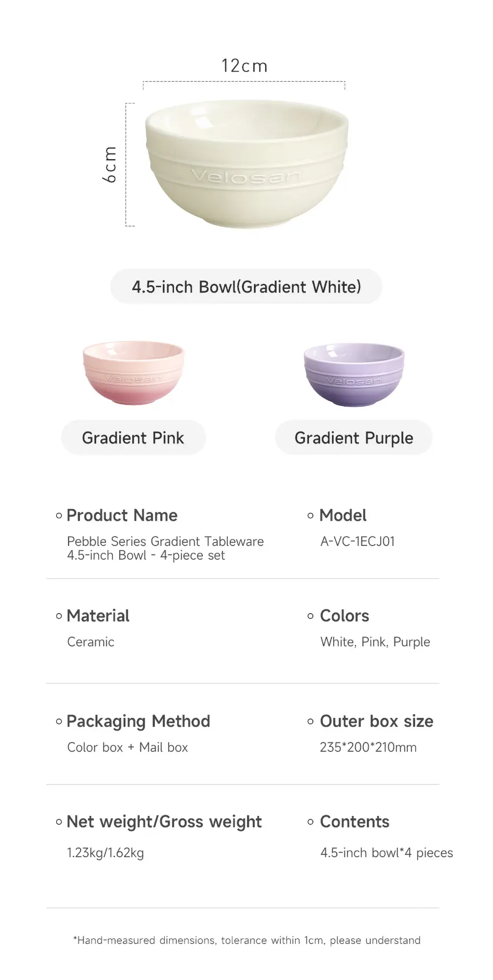This screenshot has height=980, width=493.
Task: Click the Colors heading
Action: click(345, 616)
